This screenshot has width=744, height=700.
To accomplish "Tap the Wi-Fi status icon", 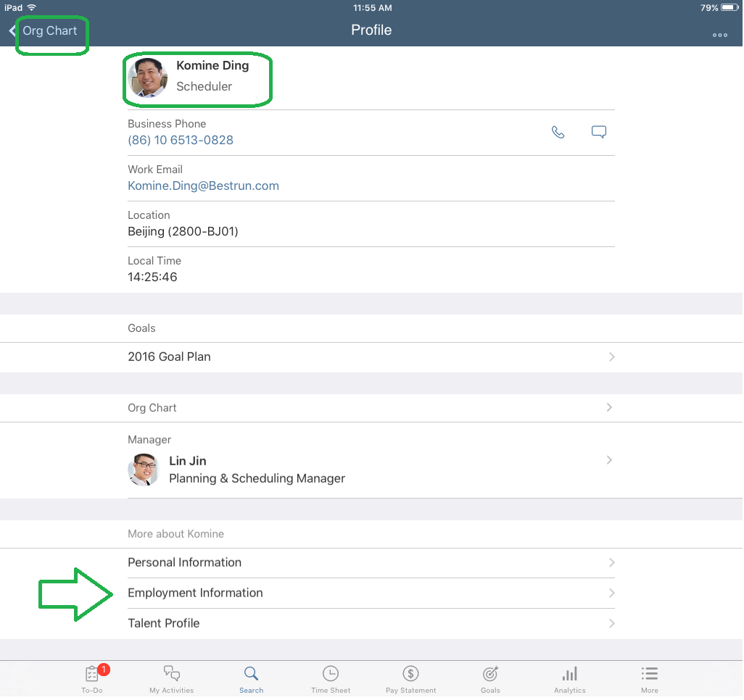I will click(31, 7).
